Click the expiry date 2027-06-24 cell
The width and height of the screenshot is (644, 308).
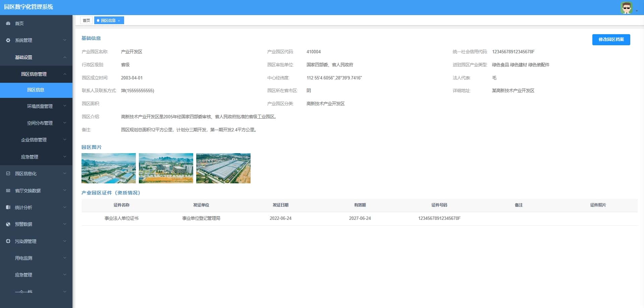pos(360,219)
